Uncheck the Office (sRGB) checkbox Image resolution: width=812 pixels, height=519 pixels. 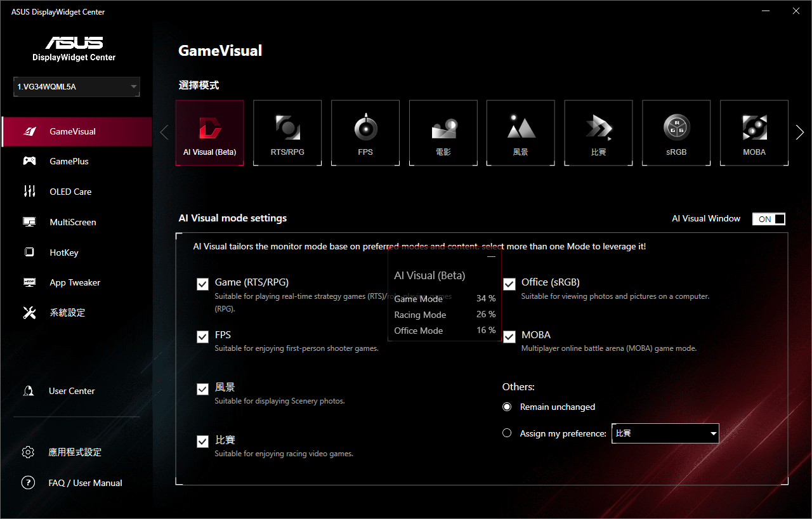point(509,284)
